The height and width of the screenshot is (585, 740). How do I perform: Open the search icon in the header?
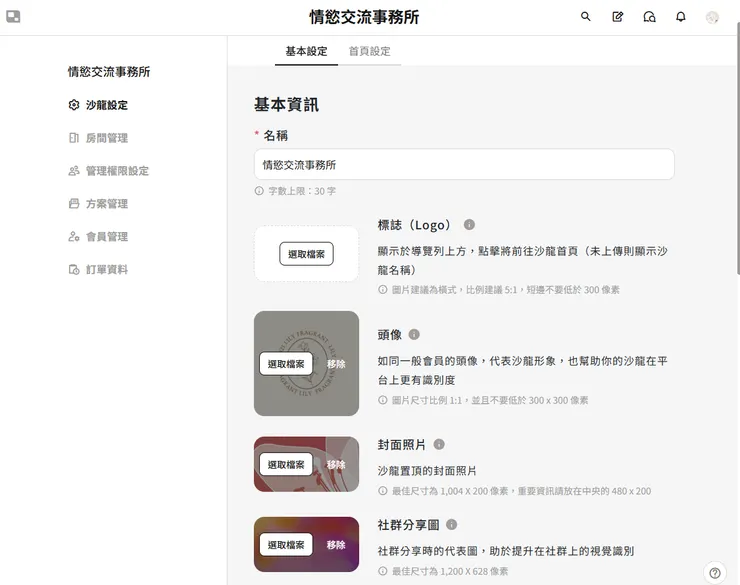coord(585,17)
